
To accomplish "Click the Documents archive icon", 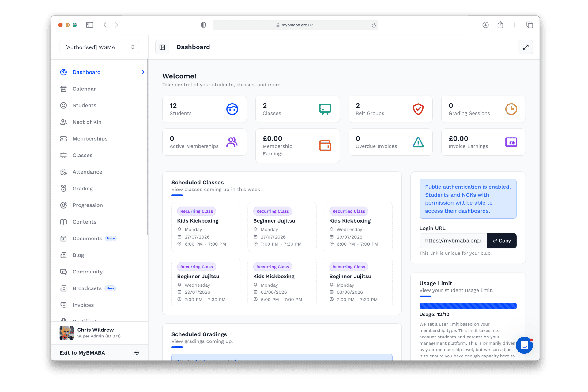I will tap(63, 239).
